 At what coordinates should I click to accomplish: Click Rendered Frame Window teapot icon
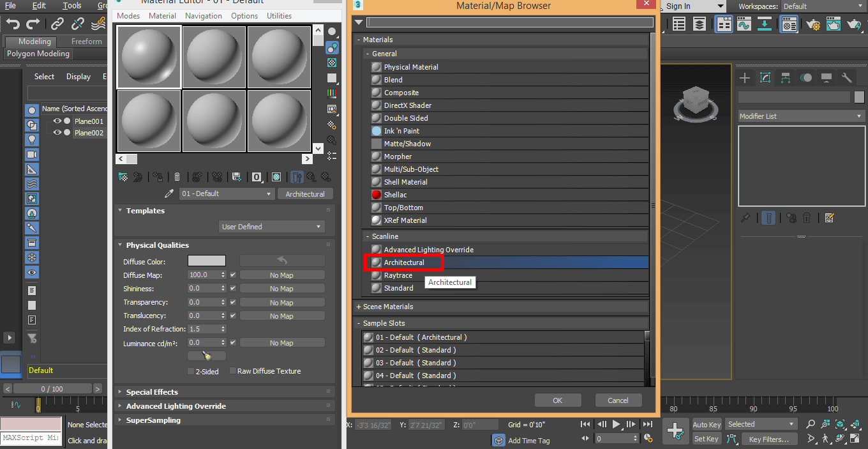point(834,24)
